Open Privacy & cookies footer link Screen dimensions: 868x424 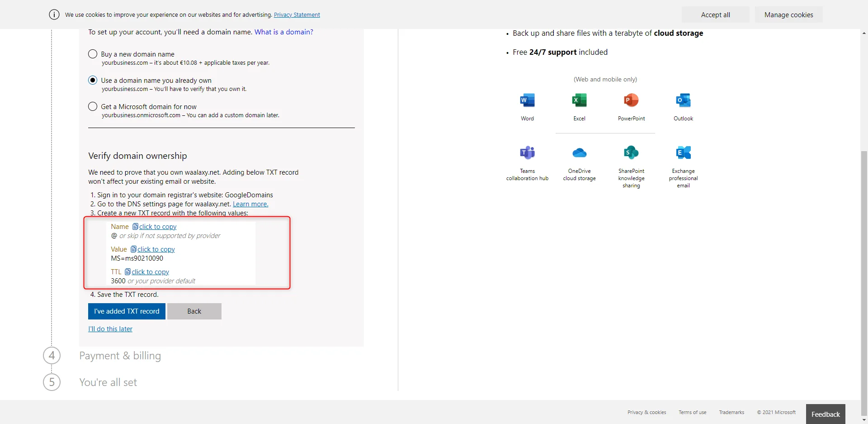click(x=647, y=412)
